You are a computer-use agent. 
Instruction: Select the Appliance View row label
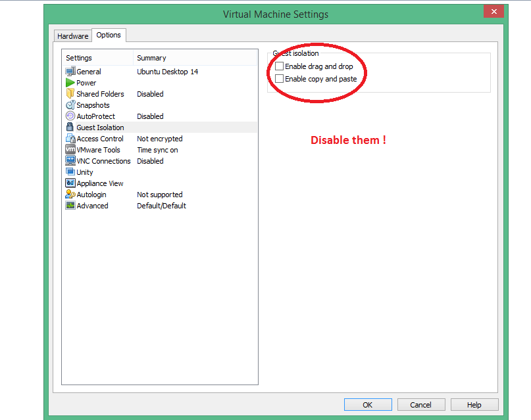point(100,183)
